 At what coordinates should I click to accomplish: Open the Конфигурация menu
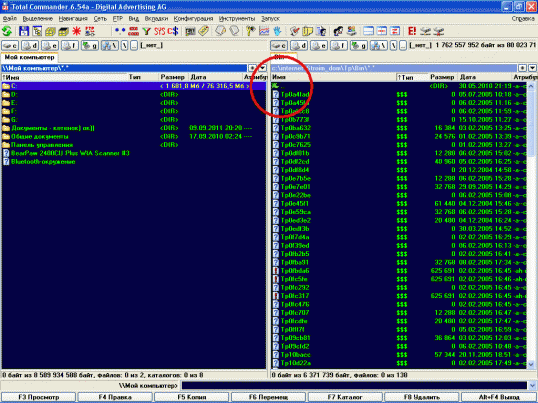tap(193, 19)
